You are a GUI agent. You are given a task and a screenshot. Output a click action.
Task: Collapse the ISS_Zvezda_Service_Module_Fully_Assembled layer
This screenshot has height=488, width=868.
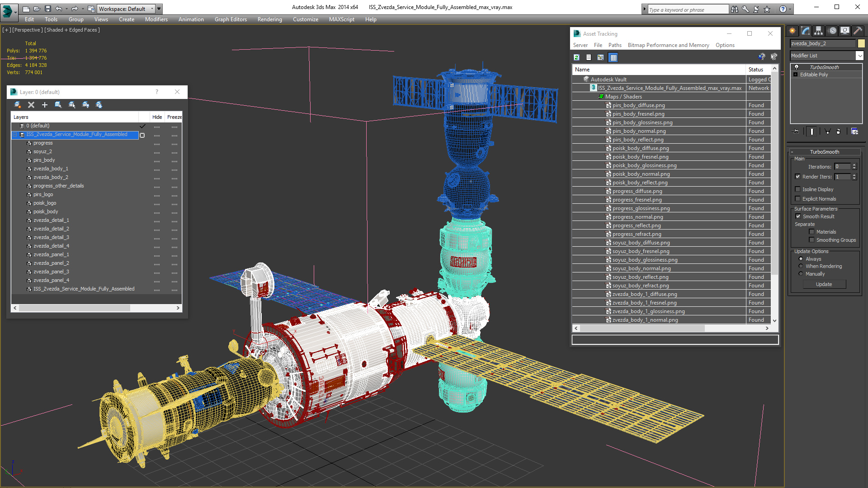point(15,135)
